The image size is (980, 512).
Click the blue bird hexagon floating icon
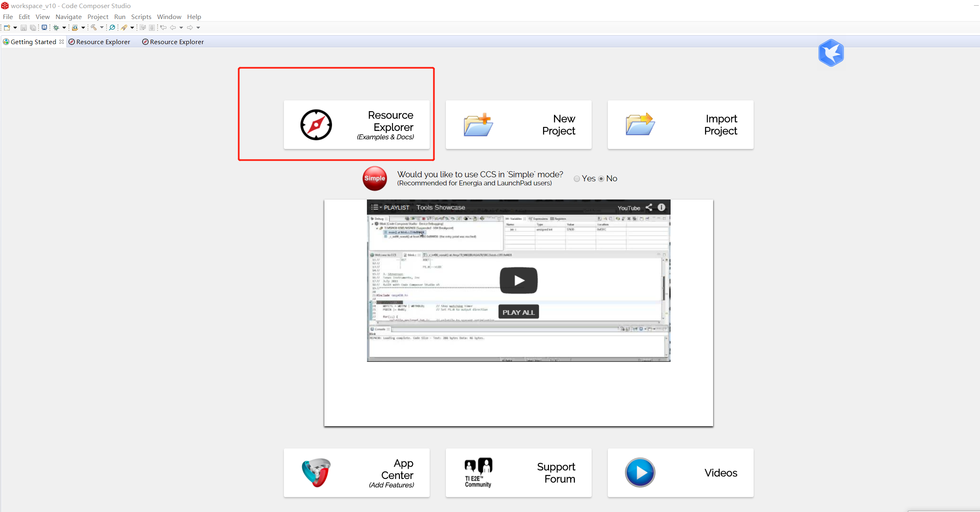point(831,53)
